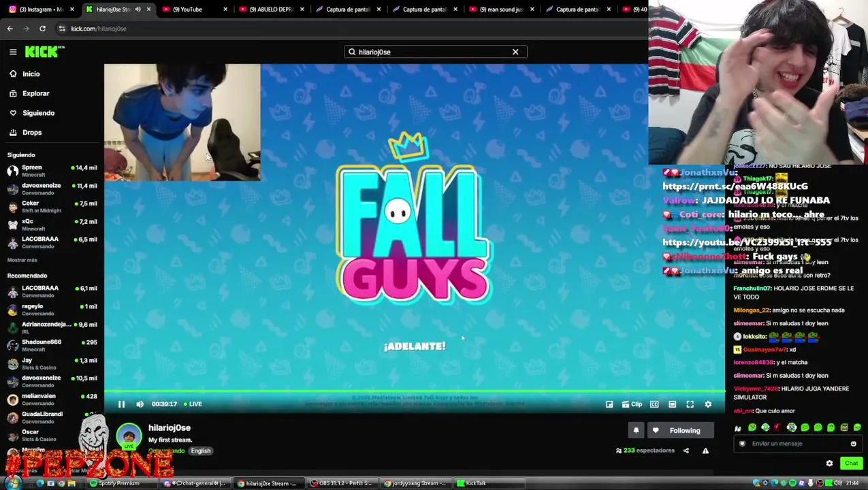
Task: Open Shadoune666 channel in recommended
Action: click(52, 345)
